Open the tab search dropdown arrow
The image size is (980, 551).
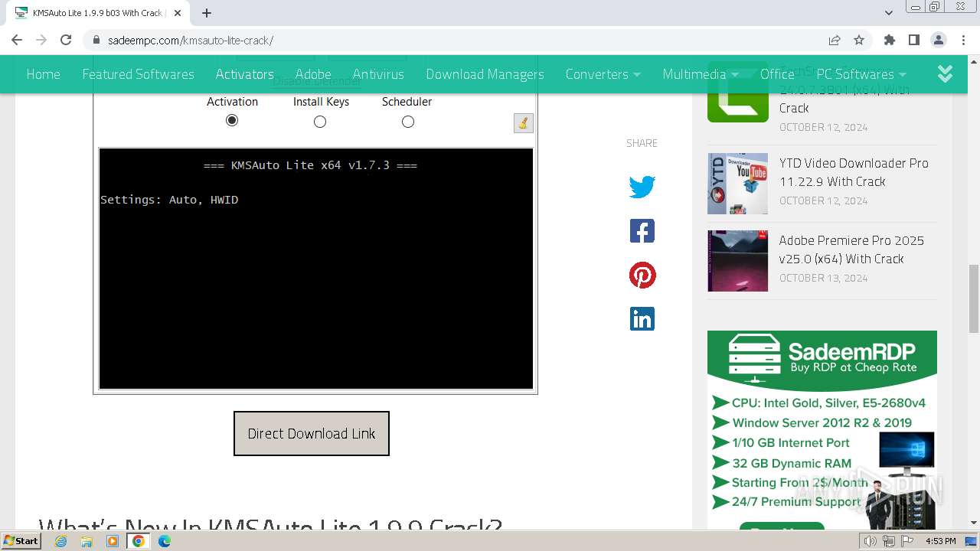[x=889, y=13]
